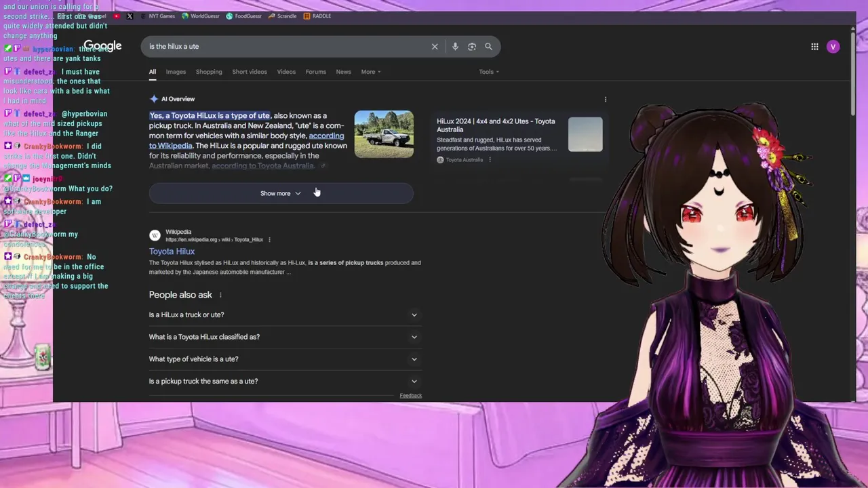Click in the search query field
The width and height of the screenshot is (868, 488).
tap(285, 47)
